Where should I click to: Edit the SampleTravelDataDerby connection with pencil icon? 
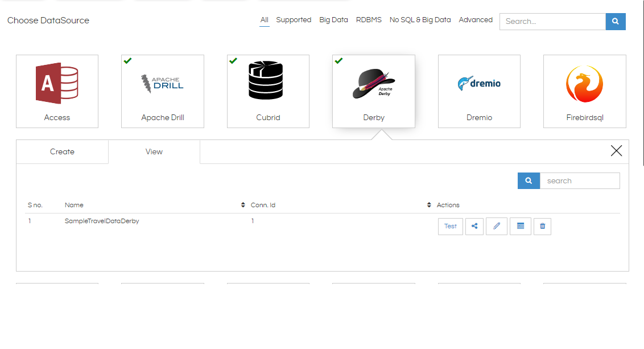497,226
